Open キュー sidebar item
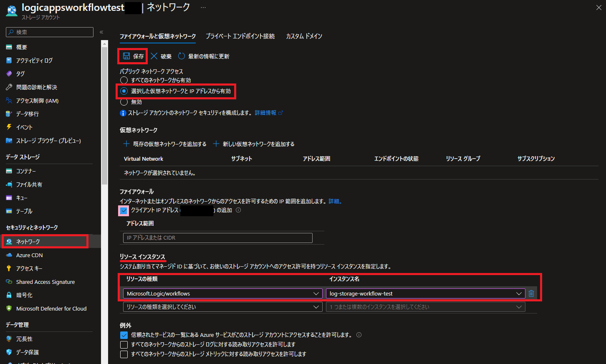This screenshot has width=606, height=364. 22,198
